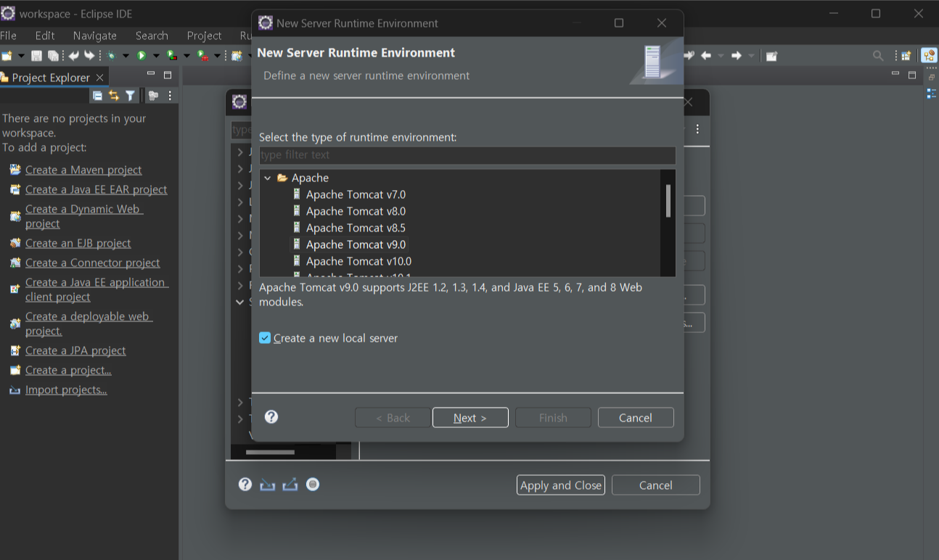Click the Restore icon in right trim bar
939x560 pixels.
tap(932, 78)
